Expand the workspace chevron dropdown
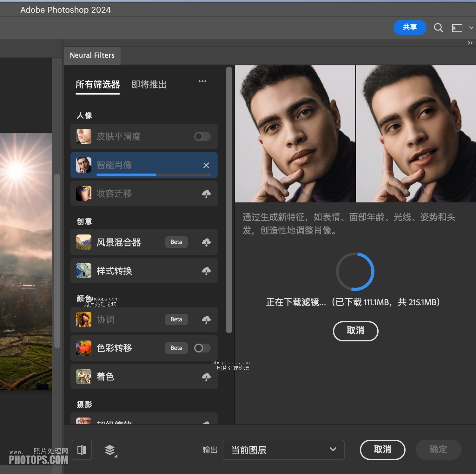The height and width of the screenshot is (474, 476). click(x=471, y=28)
